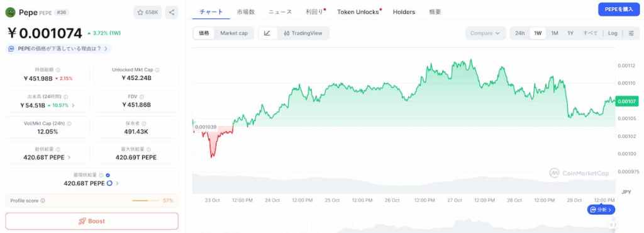This screenshot has height=233, width=644.
Task: Click the 3.72% (1W) change indicator
Action: pos(104,33)
